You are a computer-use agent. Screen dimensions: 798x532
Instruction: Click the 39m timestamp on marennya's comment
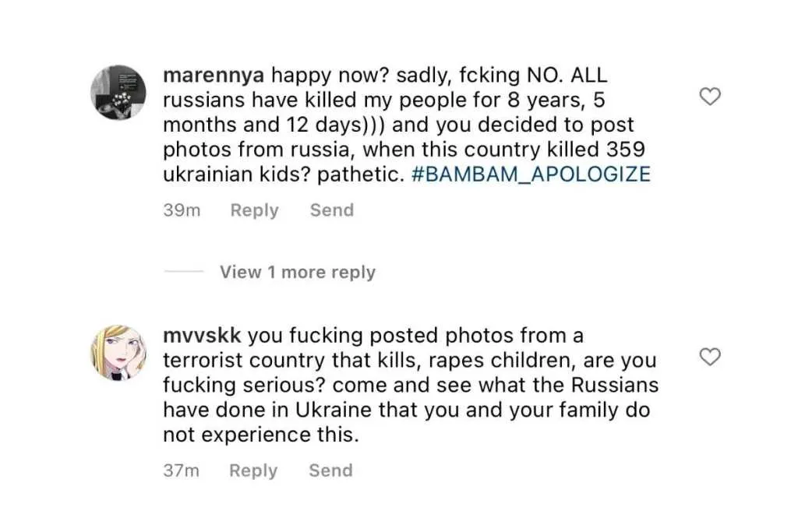pos(182,210)
